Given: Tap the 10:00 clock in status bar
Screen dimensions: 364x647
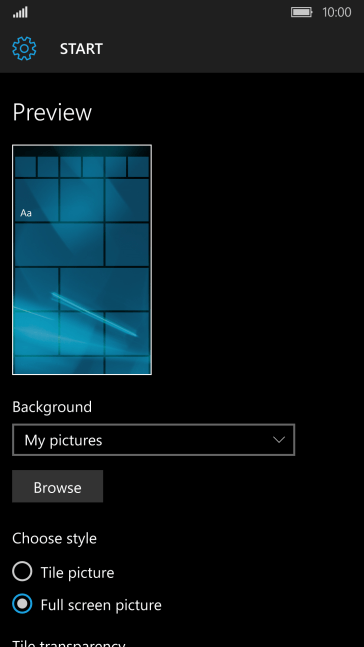Looking at the screenshot, I should [x=337, y=12].
